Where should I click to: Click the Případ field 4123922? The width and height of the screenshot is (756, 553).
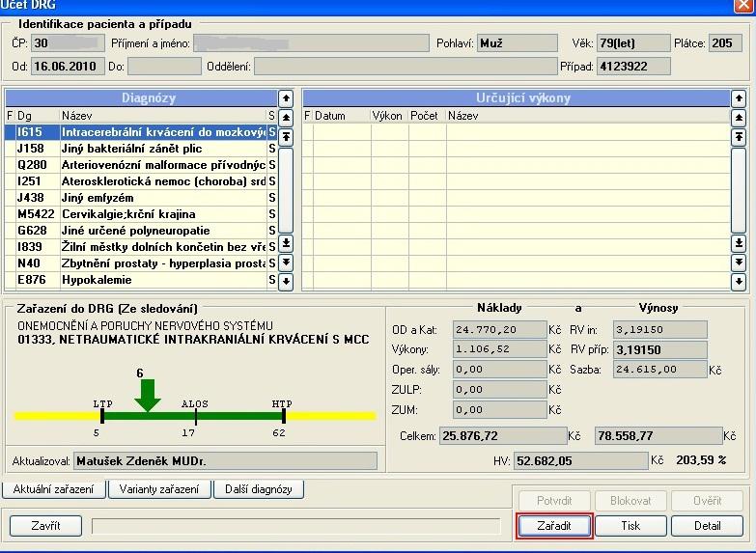(x=633, y=67)
